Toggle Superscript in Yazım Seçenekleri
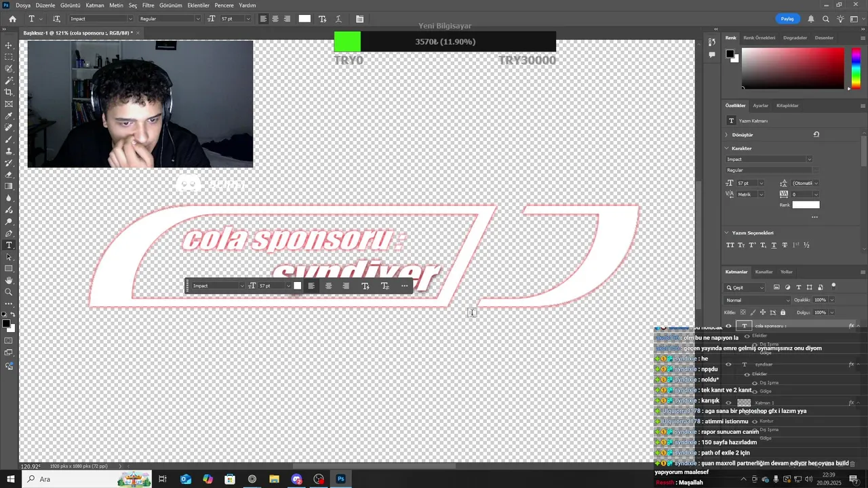The image size is (868, 488). [752, 245]
